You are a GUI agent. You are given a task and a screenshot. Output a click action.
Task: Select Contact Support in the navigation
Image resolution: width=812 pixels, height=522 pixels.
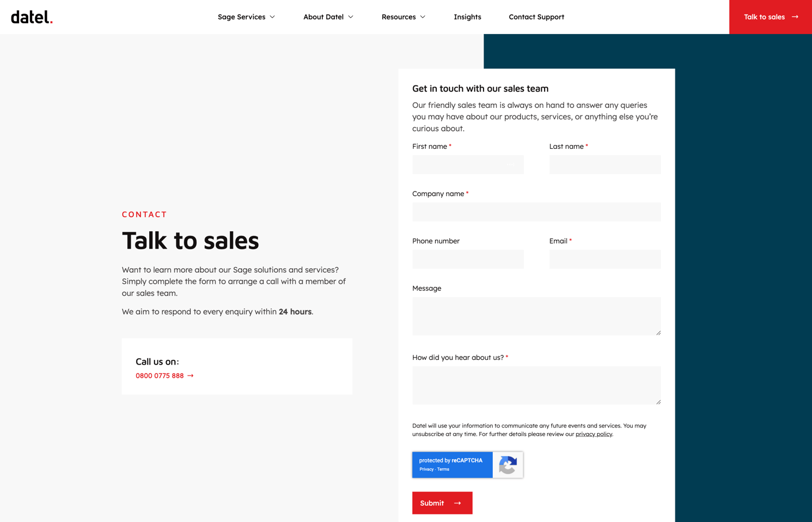click(x=536, y=17)
